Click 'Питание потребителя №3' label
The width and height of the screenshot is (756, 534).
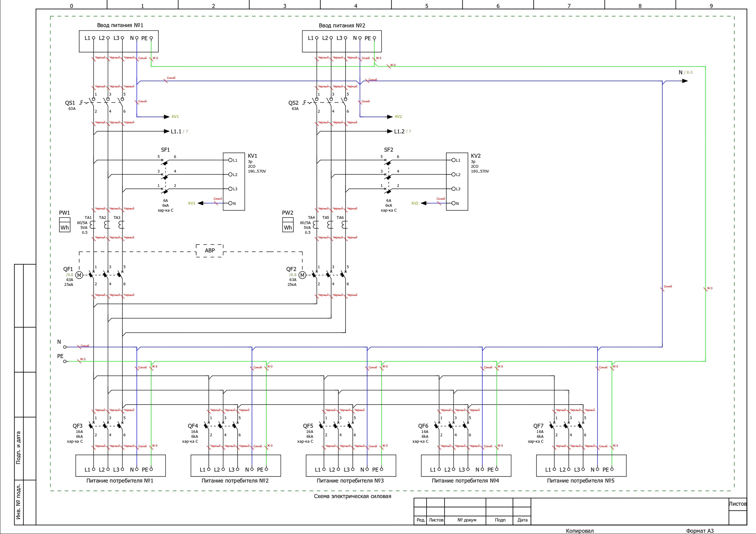pyautogui.click(x=350, y=481)
